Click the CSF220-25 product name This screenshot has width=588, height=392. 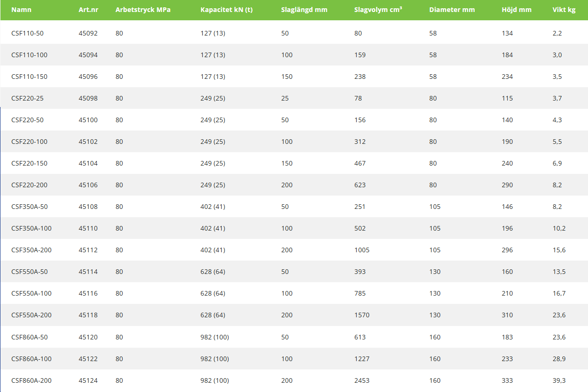point(27,98)
